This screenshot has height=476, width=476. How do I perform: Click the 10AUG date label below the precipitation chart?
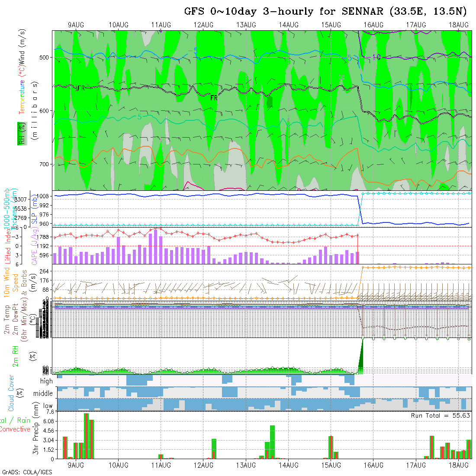(x=119, y=465)
